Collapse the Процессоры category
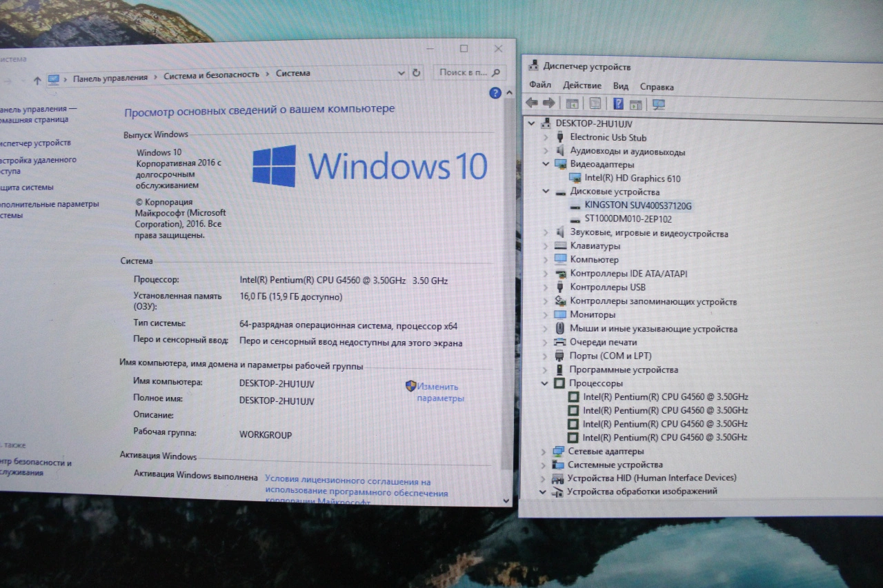The image size is (883, 588). (x=545, y=383)
